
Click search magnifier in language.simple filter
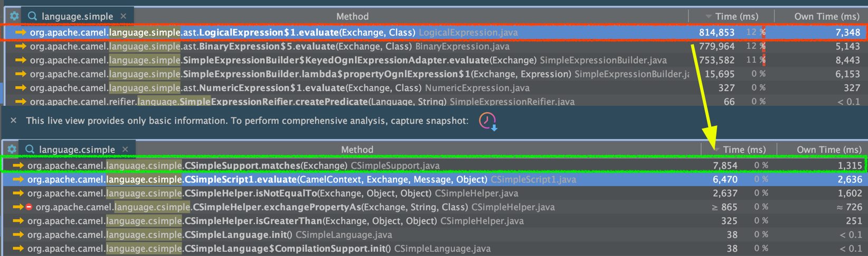(x=32, y=16)
